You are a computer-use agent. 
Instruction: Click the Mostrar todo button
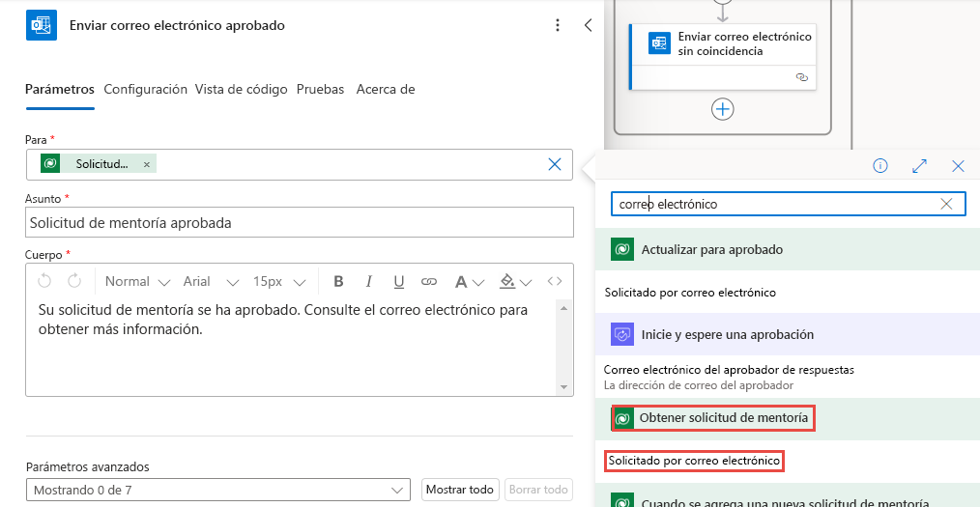coord(461,491)
